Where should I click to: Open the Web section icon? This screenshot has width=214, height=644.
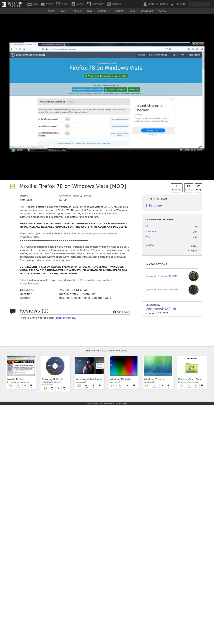tap(29, 4)
